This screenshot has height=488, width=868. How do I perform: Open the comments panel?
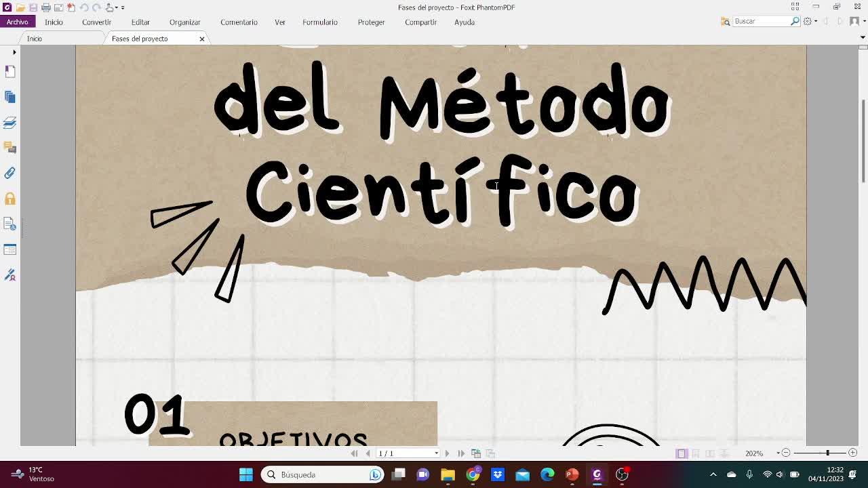(9, 148)
